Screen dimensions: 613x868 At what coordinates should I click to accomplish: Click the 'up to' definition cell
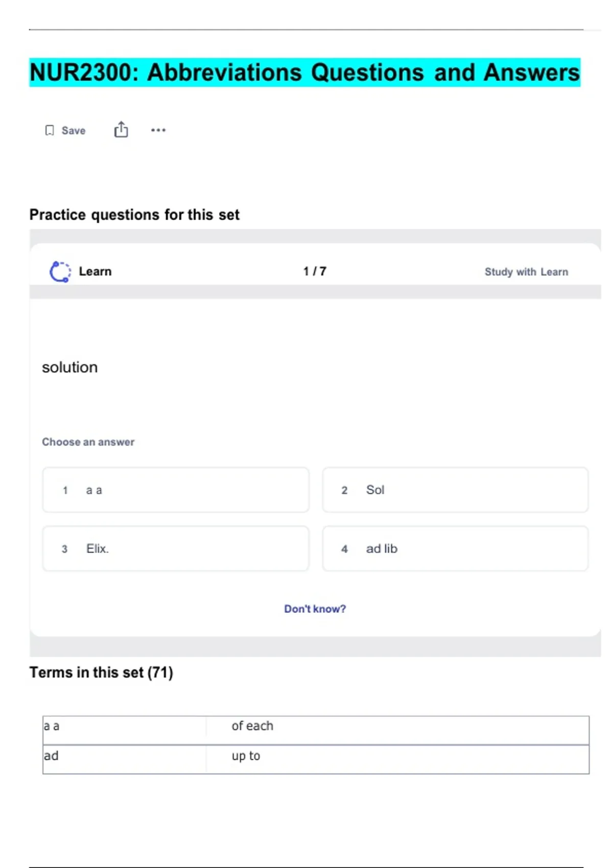[x=246, y=756]
